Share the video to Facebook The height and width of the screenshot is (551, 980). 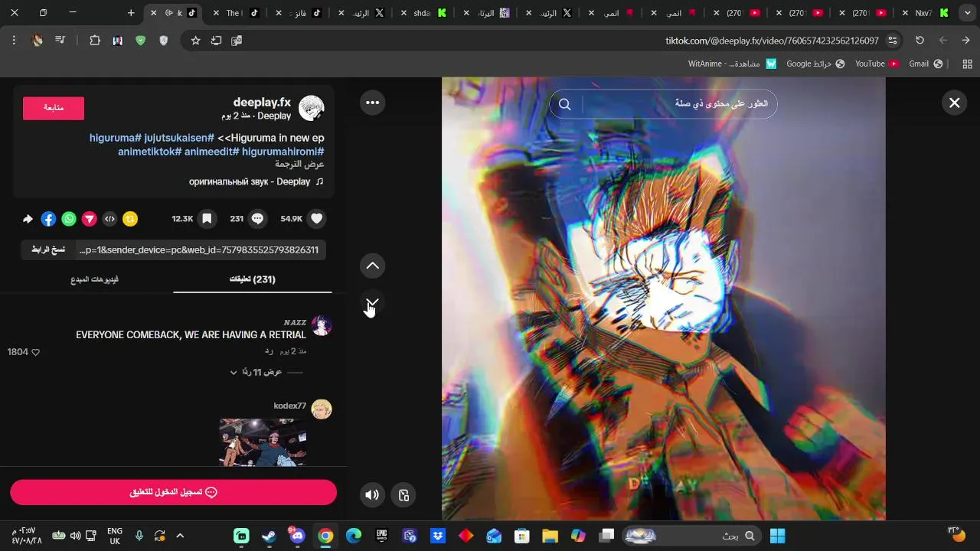48,219
